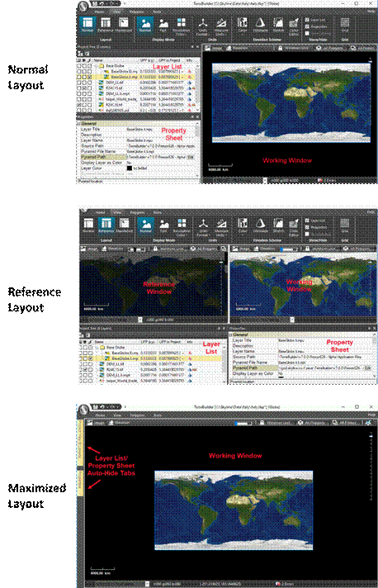
Task: Open the Tools ribbon tab in the top screenshot
Action: (157, 12)
